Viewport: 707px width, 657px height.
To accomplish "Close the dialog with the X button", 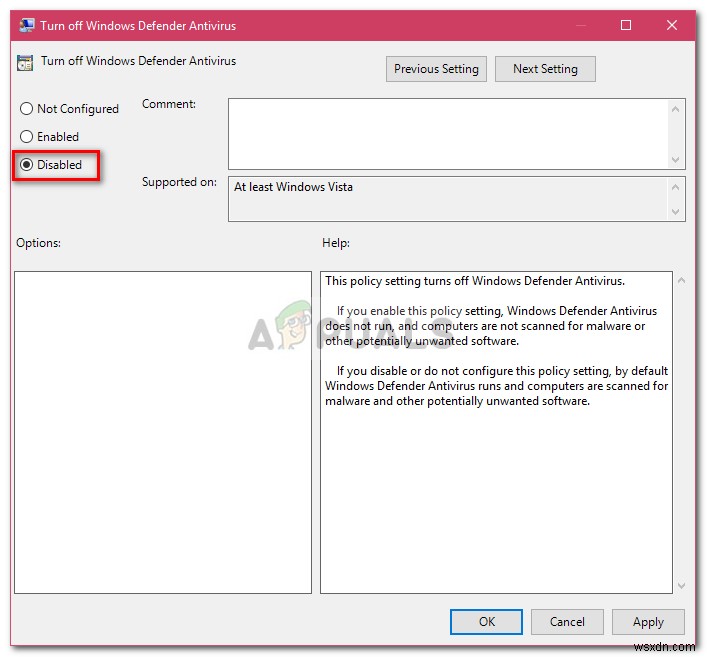I will pos(672,25).
